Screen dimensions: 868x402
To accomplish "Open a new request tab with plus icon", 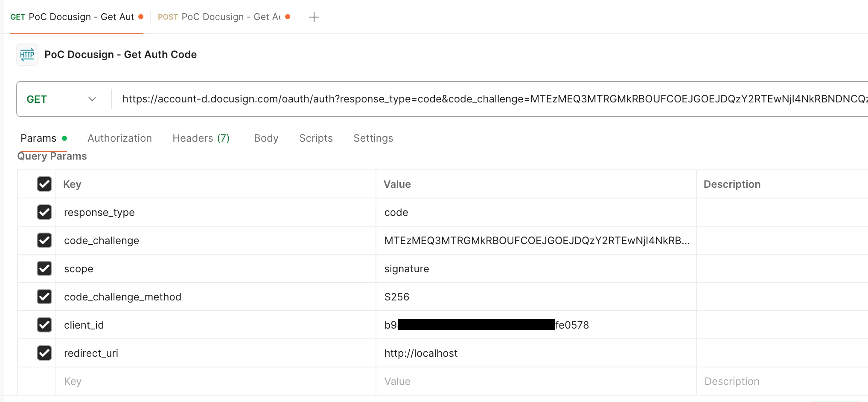I will pyautogui.click(x=314, y=17).
